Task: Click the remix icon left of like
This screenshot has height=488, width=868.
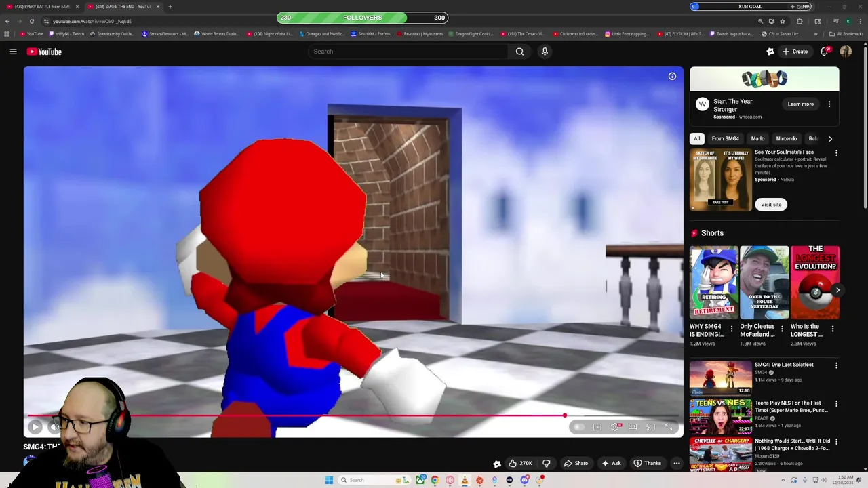Action: (497, 464)
